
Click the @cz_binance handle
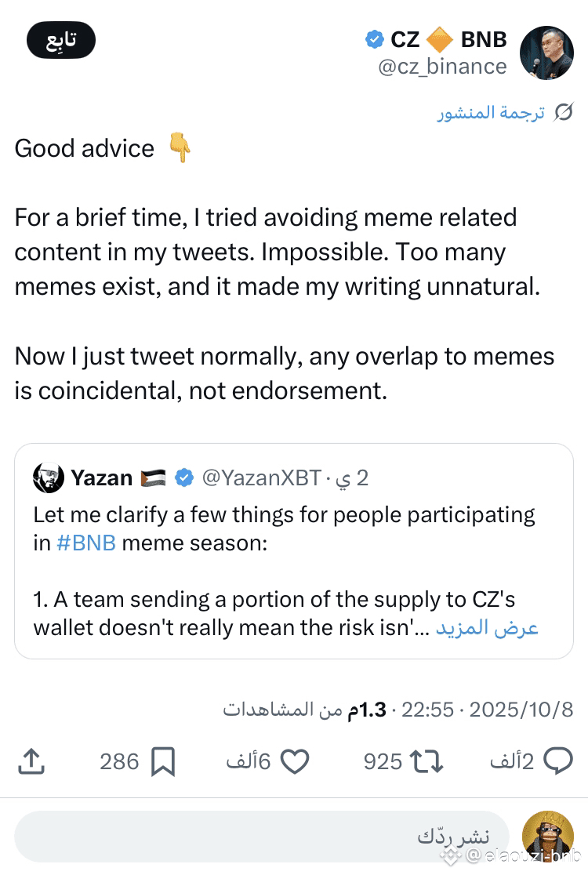442,67
